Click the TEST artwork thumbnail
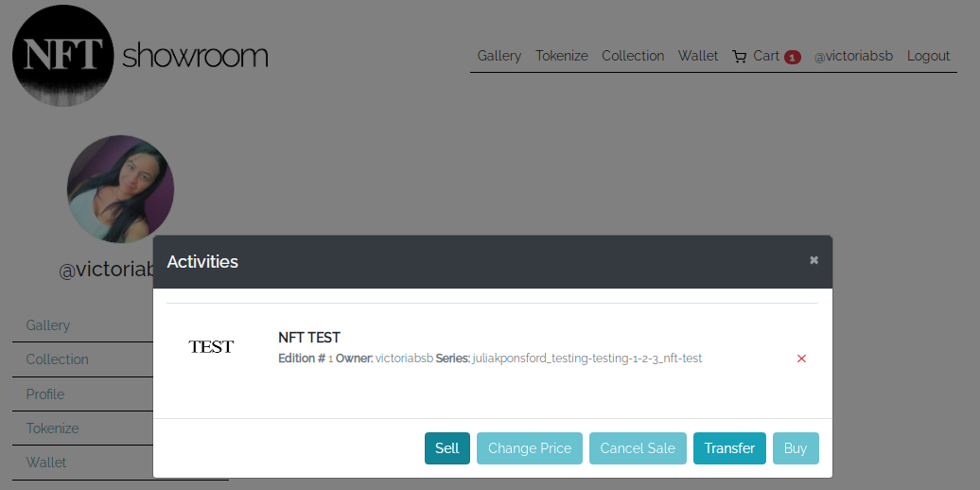Viewport: 980px width, 490px height. point(211,347)
